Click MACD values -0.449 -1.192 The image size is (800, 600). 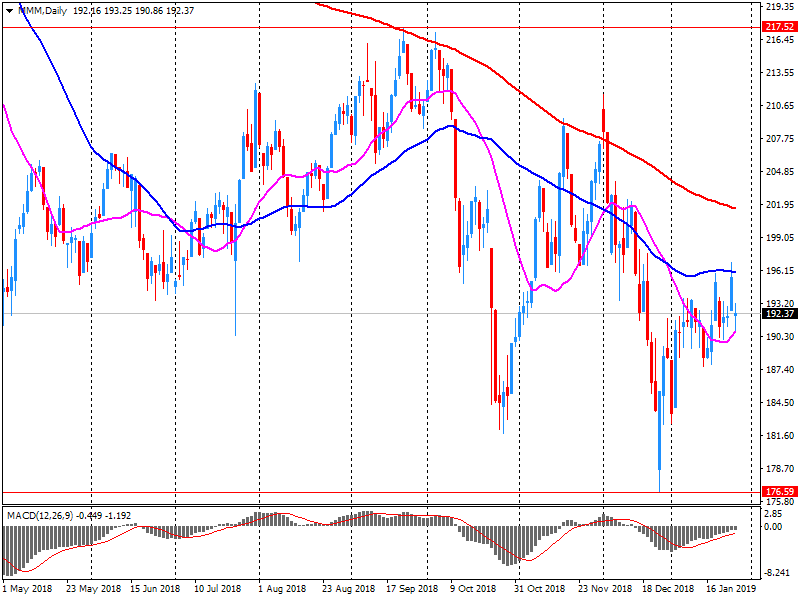(104, 516)
